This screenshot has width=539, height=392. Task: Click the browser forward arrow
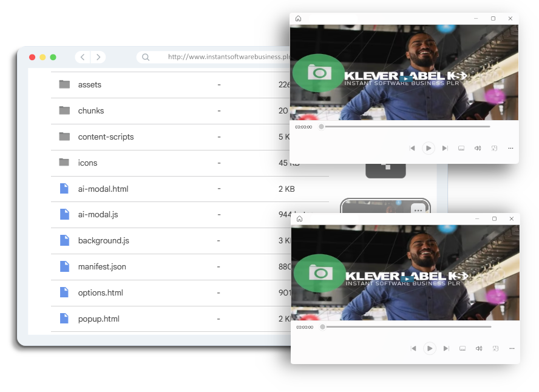pos(98,57)
